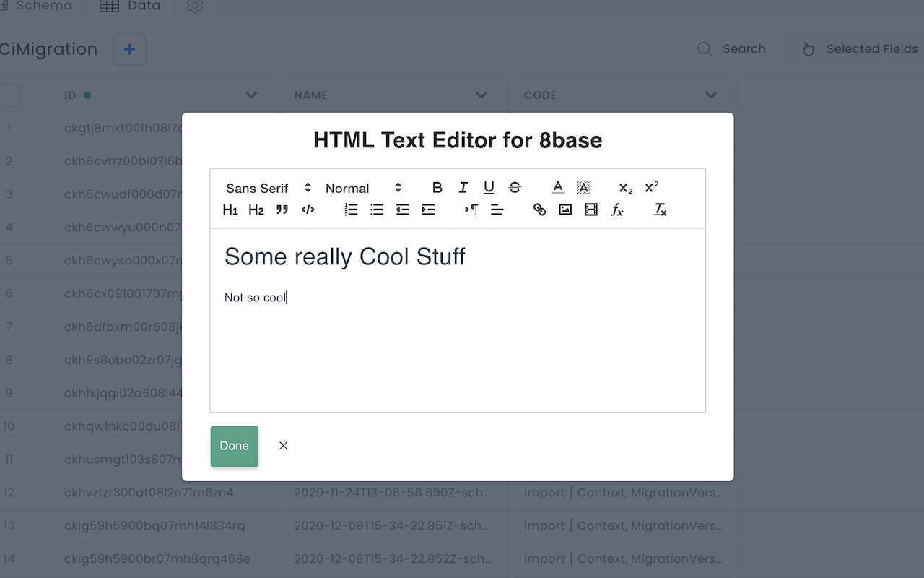Create a bulleted list

tap(377, 210)
